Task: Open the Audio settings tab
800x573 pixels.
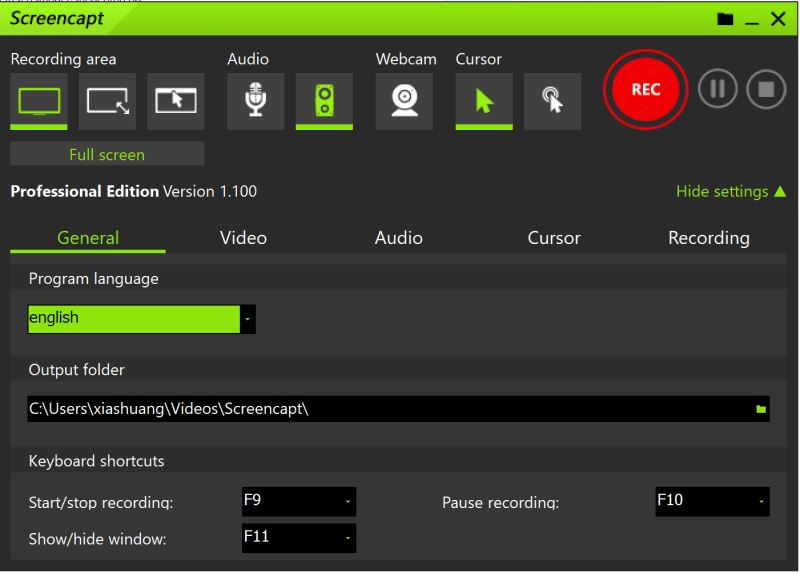Action: [398, 238]
